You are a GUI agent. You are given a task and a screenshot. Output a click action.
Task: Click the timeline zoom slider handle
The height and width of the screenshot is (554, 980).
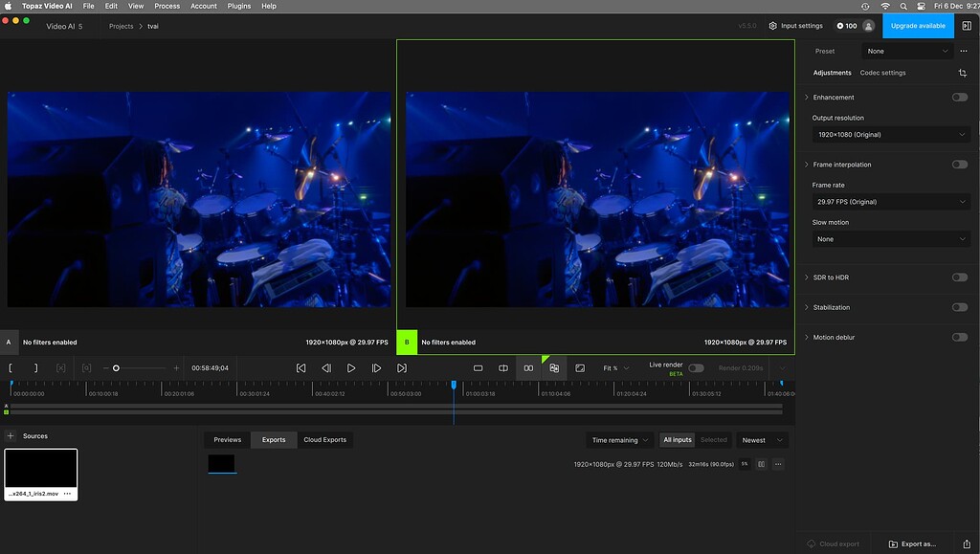(116, 367)
